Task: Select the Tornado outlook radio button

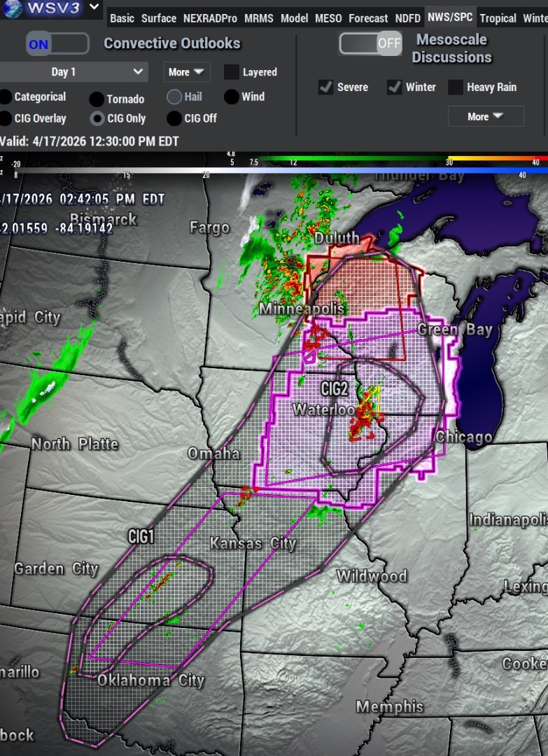Action: [x=97, y=99]
